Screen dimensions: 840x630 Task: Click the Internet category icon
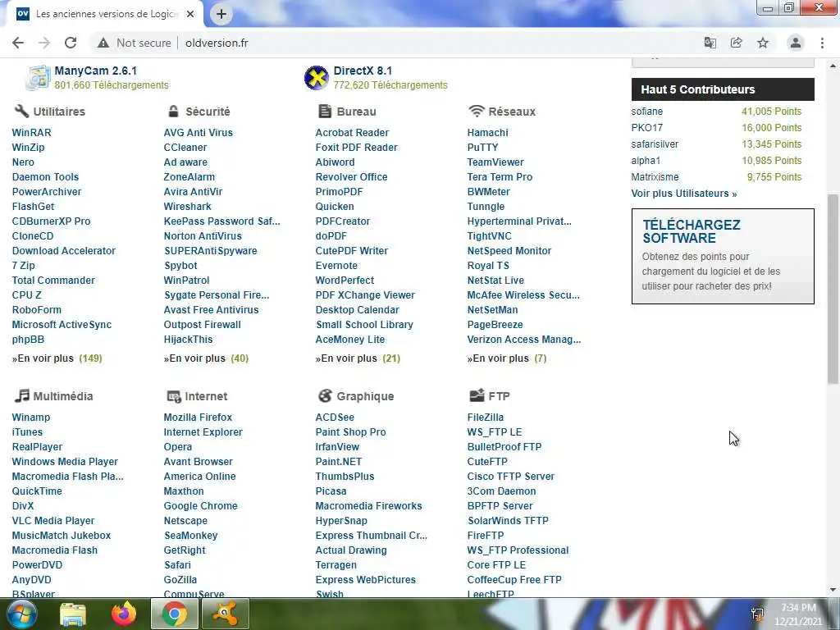174,396
